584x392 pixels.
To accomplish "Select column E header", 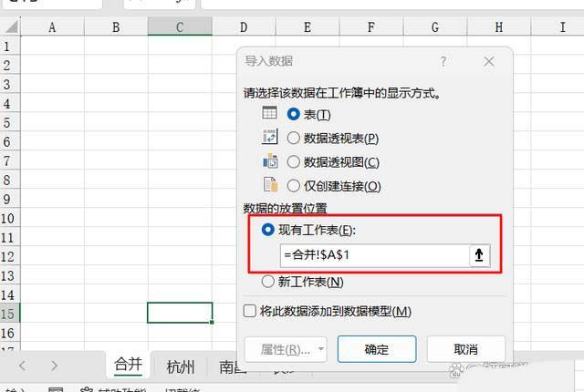I will click(x=308, y=27).
